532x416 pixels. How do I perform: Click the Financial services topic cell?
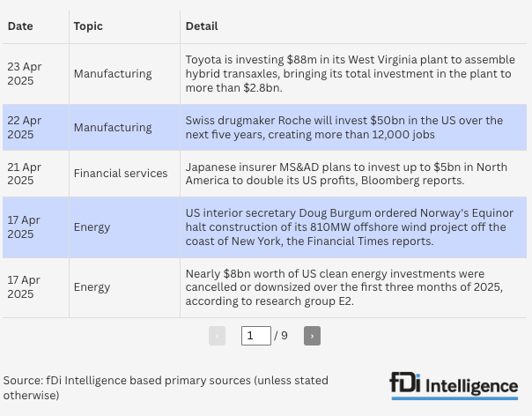click(121, 174)
